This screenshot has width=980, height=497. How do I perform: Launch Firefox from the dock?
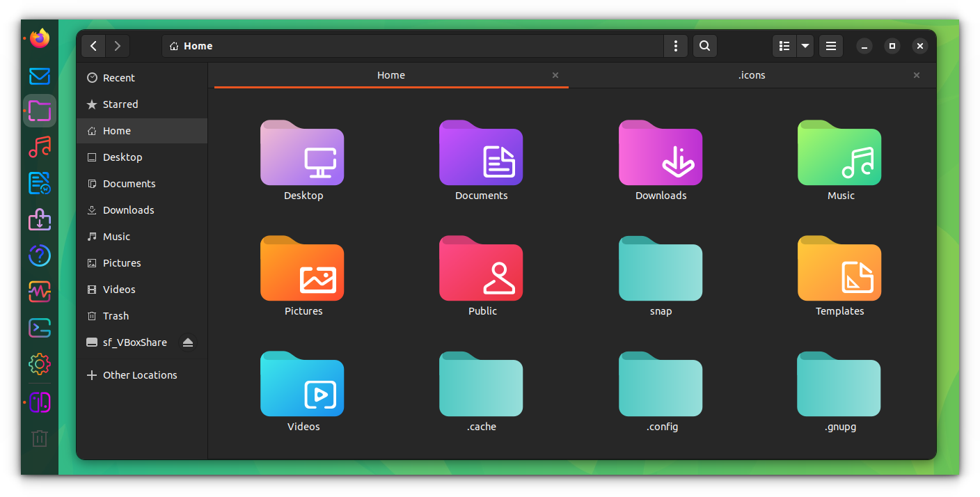point(39,38)
